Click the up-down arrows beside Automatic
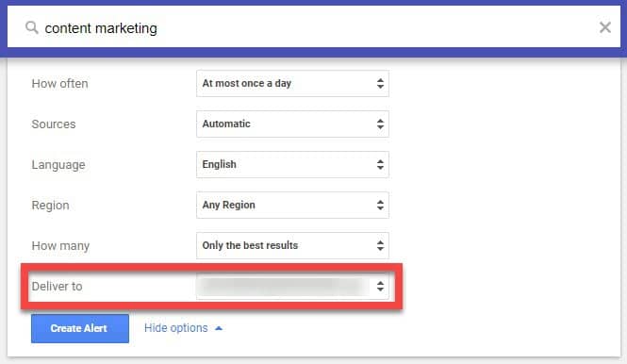Screen dimensions: 627x364 (x=380, y=124)
